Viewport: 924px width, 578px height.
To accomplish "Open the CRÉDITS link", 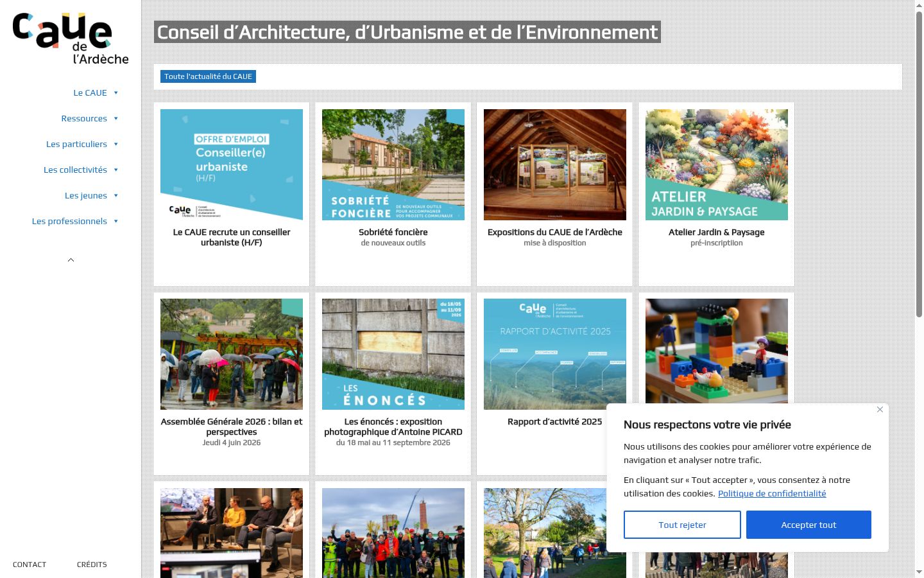I will pyautogui.click(x=92, y=565).
